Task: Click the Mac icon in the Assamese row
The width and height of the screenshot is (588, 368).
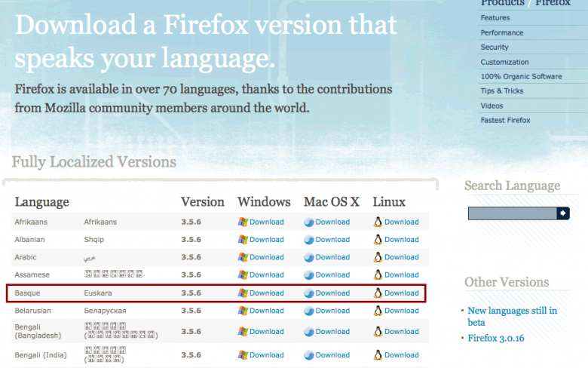Action: tap(308, 275)
